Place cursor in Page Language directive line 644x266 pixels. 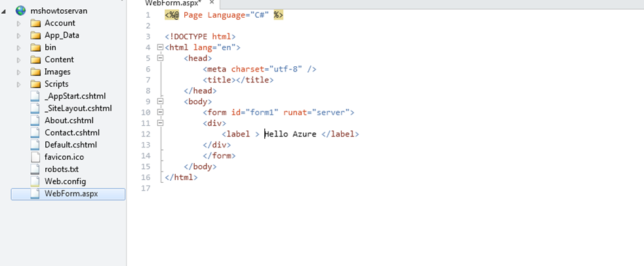[x=224, y=15]
